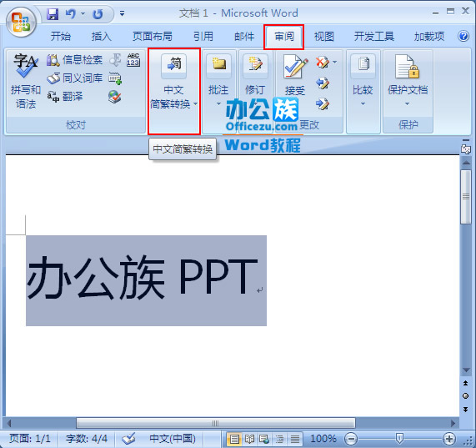Switch to the 视图 tab

[324, 37]
